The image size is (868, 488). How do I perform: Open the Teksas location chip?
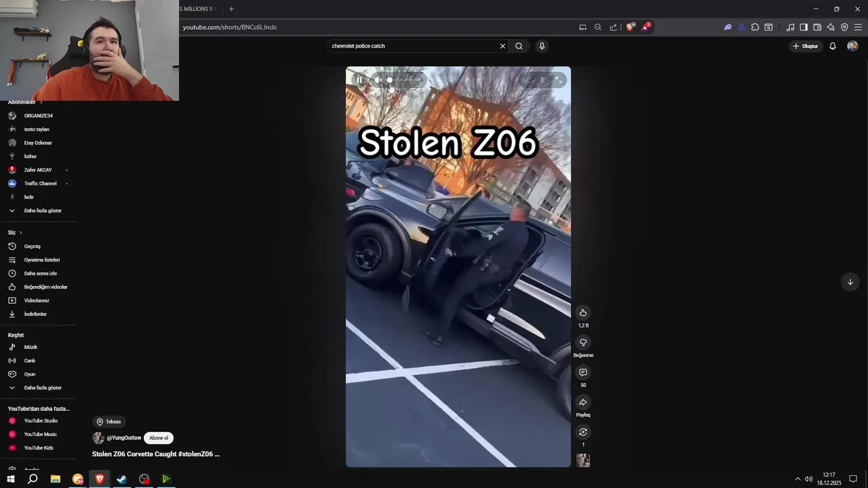point(108,422)
